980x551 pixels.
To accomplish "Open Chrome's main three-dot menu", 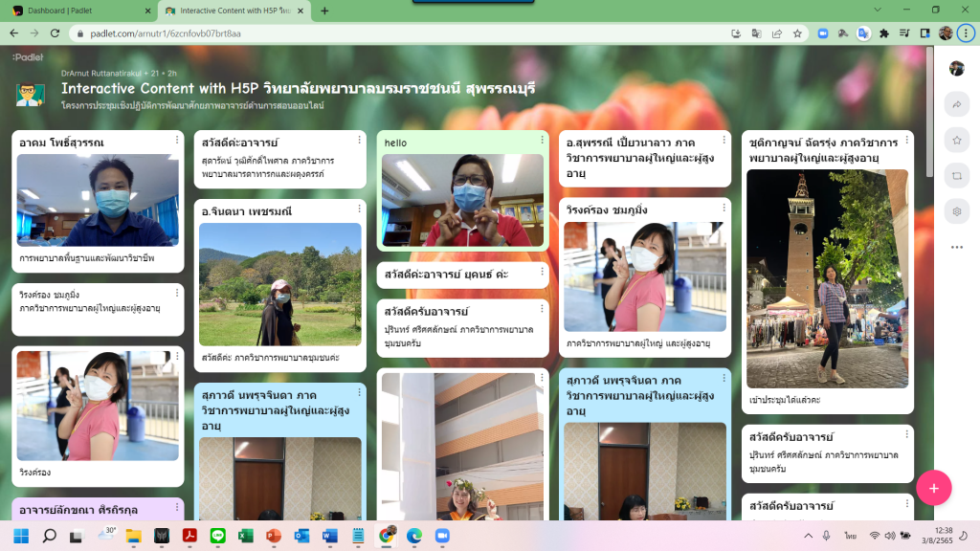I will coord(966,33).
